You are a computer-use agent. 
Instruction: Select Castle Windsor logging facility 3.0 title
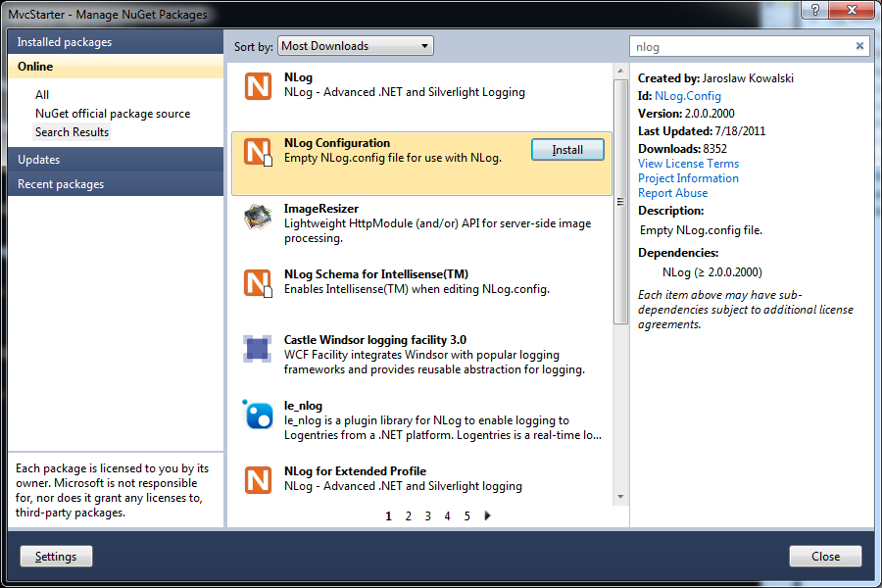[x=375, y=340]
